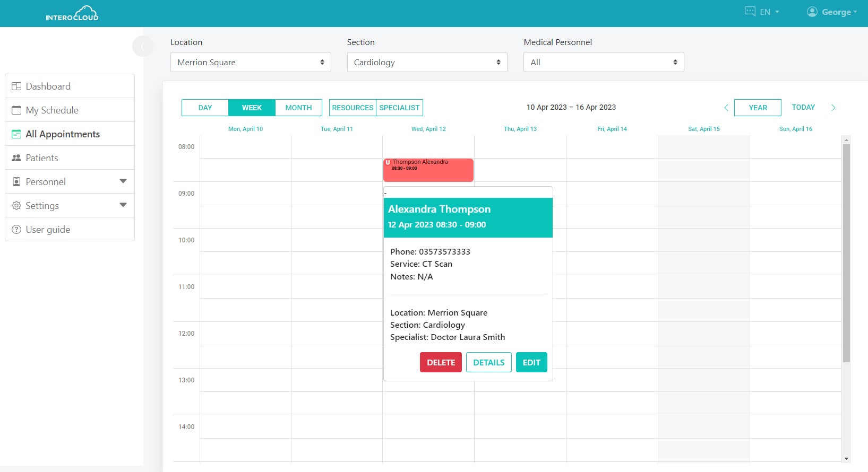This screenshot has width=868, height=472.
Task: Switch calendar to Day view
Action: pyautogui.click(x=205, y=108)
